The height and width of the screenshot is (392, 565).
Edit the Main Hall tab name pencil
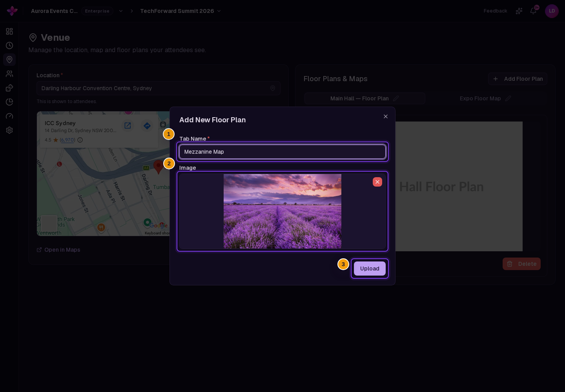[396, 98]
